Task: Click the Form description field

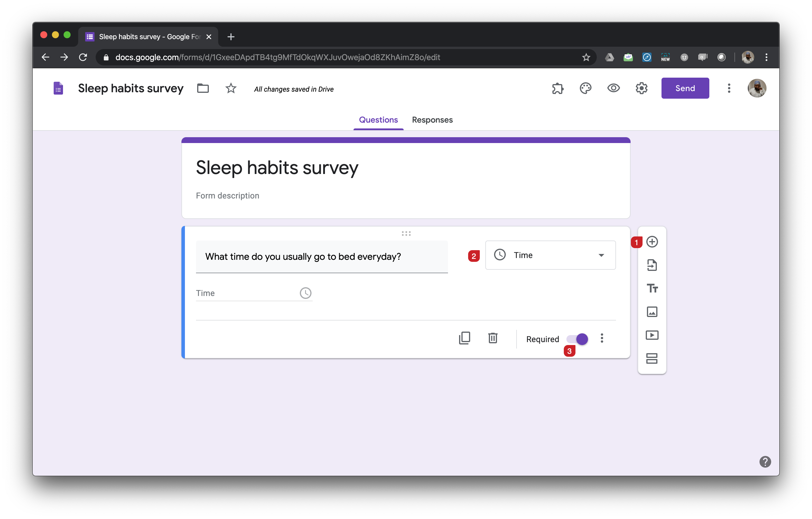Action: (228, 196)
